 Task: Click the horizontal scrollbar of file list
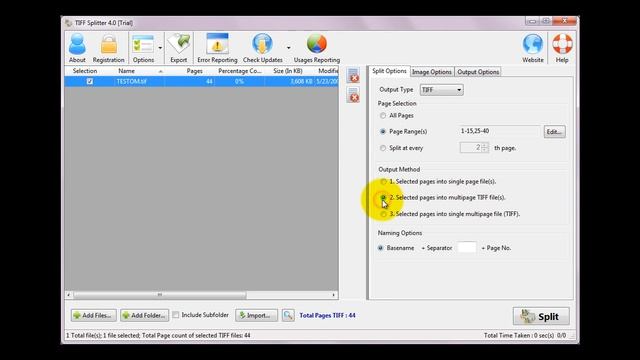[160, 295]
